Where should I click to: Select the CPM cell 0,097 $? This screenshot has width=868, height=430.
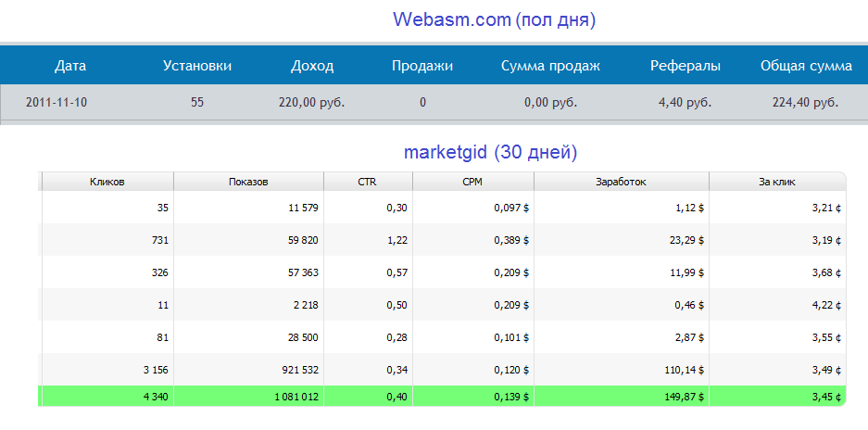[x=511, y=208]
